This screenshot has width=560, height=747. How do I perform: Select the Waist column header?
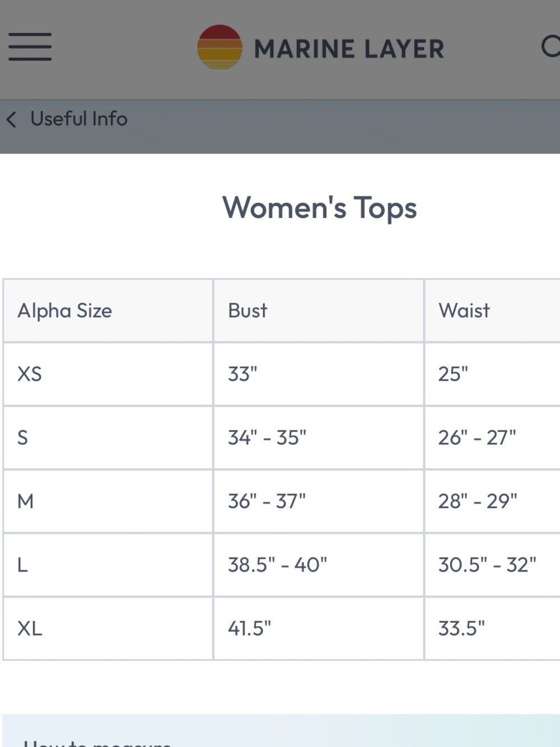point(492,310)
